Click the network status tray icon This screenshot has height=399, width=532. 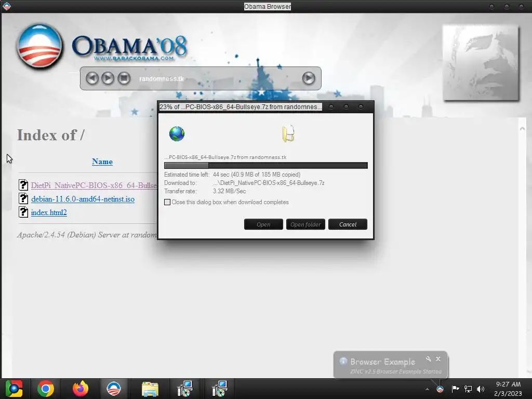(x=468, y=389)
